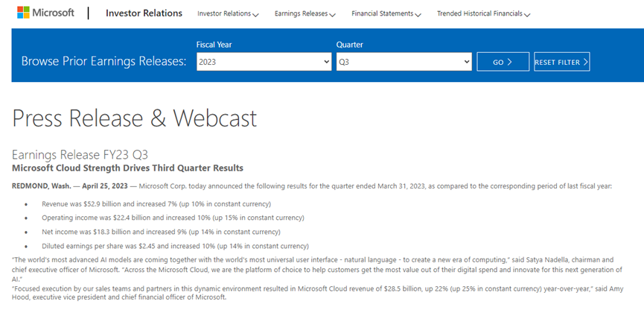This screenshot has width=644, height=310.
Task: Expand Trended Historical Financials menu
Action: [x=484, y=13]
